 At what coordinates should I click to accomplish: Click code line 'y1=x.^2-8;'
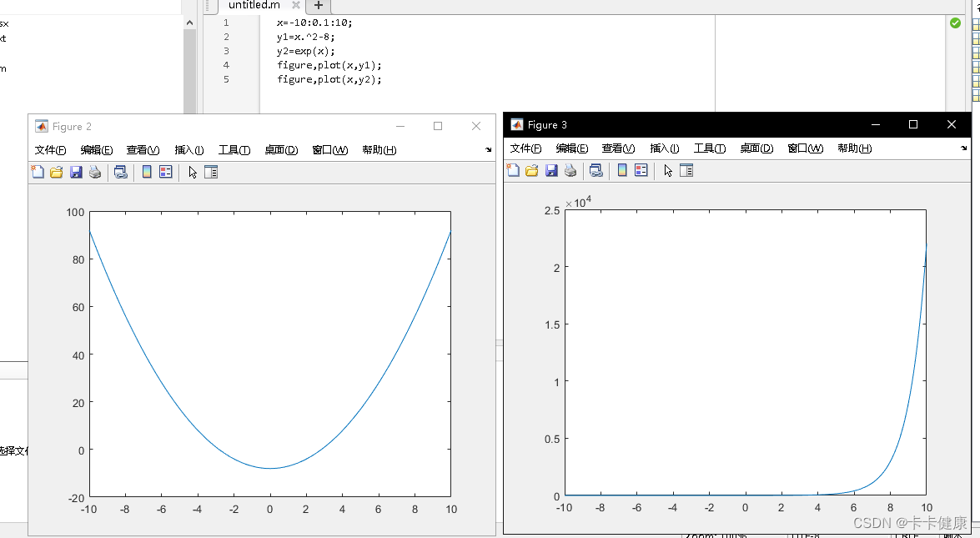(x=305, y=37)
